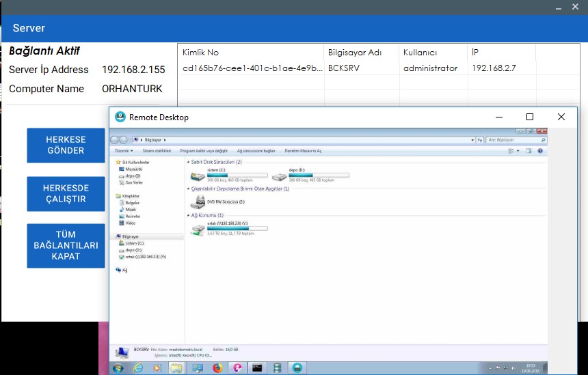Open Internet Explorer from remote taskbar

pyautogui.click(x=138, y=368)
